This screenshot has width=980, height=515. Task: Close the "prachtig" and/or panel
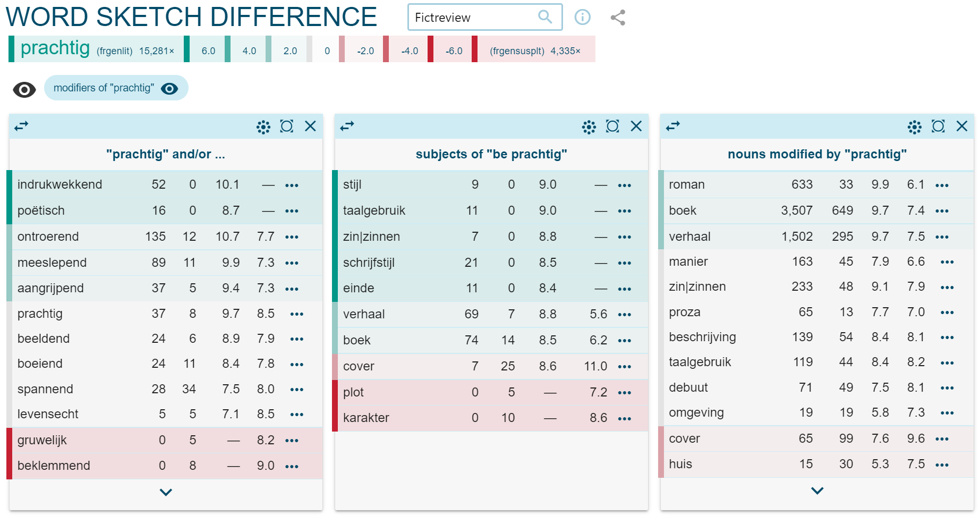tap(310, 126)
